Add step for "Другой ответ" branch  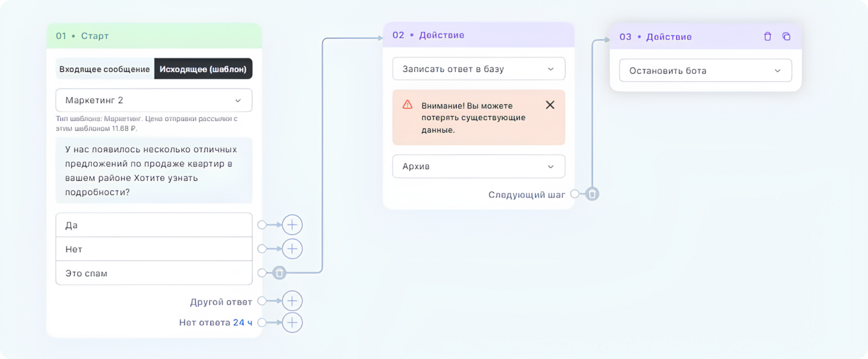[292, 301]
